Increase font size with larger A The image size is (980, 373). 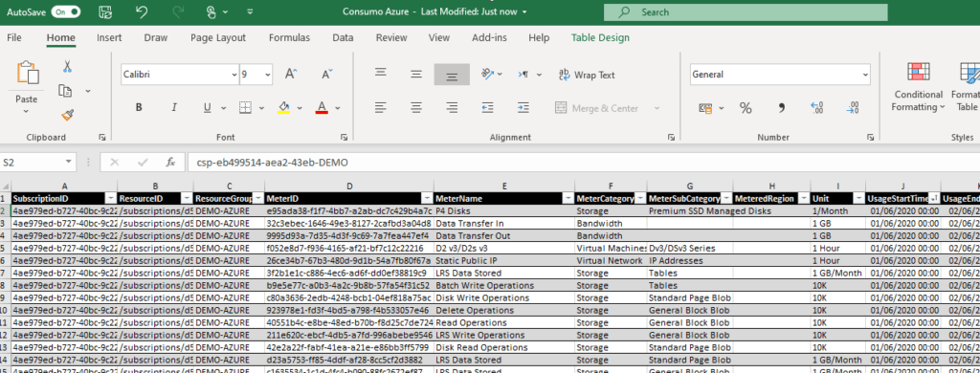pyautogui.click(x=291, y=75)
